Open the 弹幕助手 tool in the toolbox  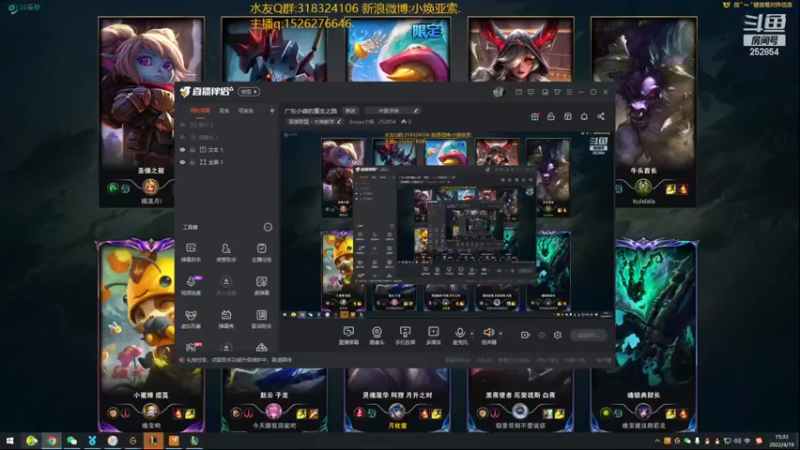191,252
